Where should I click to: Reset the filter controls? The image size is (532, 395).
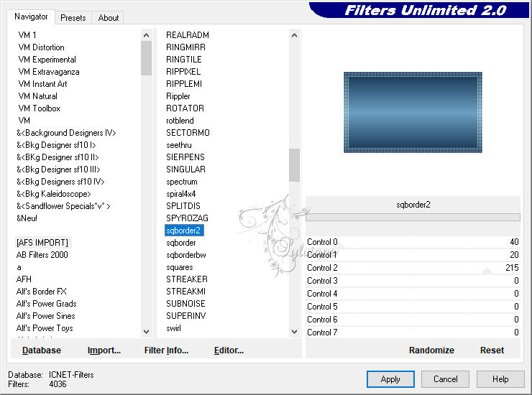(x=492, y=350)
